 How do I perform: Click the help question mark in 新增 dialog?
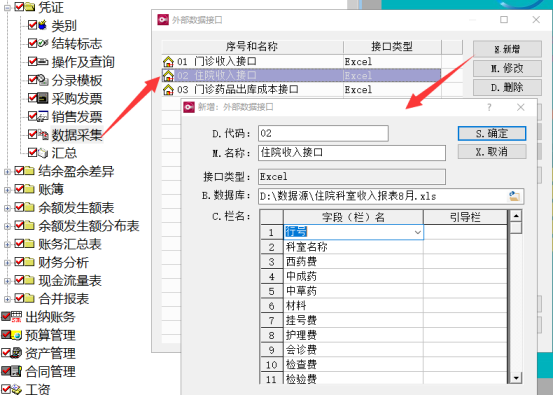(489, 107)
